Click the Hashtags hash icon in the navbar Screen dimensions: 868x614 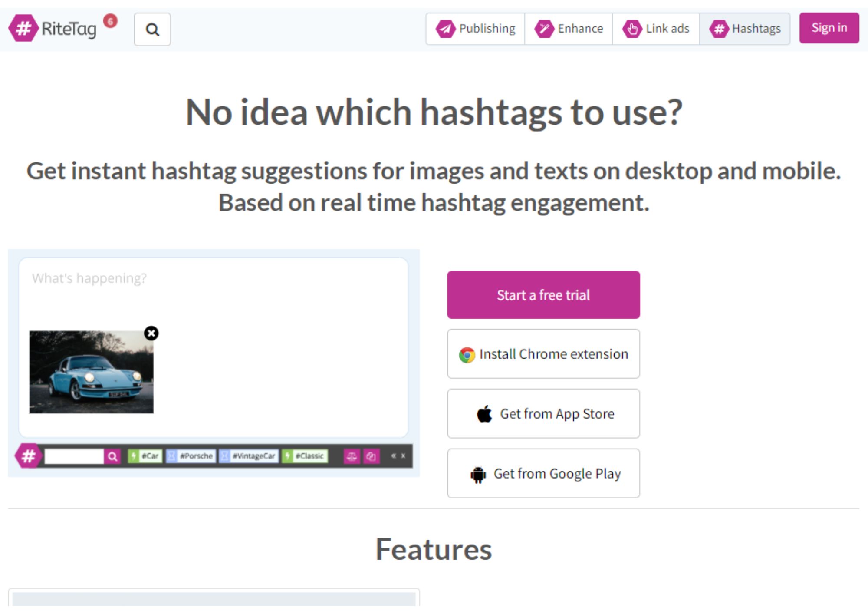click(x=719, y=29)
